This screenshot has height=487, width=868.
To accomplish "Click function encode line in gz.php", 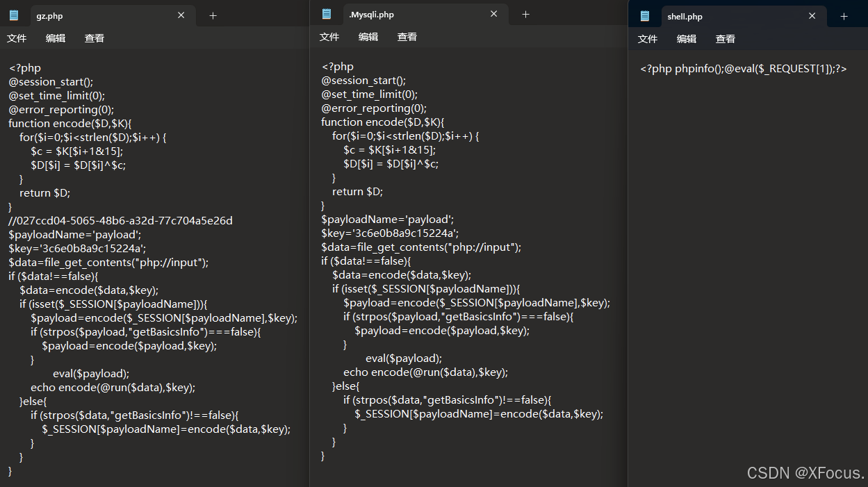I will point(70,124).
